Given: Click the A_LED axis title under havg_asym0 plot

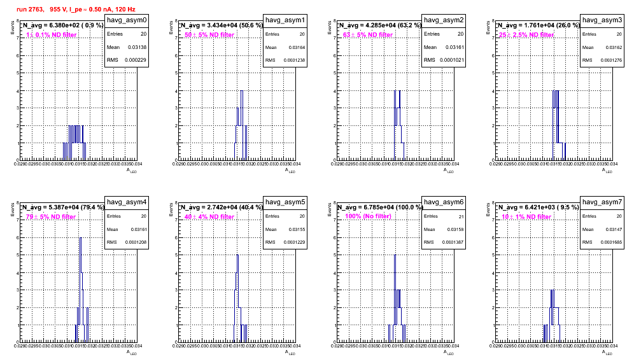Looking at the screenshot, I should (132, 171).
